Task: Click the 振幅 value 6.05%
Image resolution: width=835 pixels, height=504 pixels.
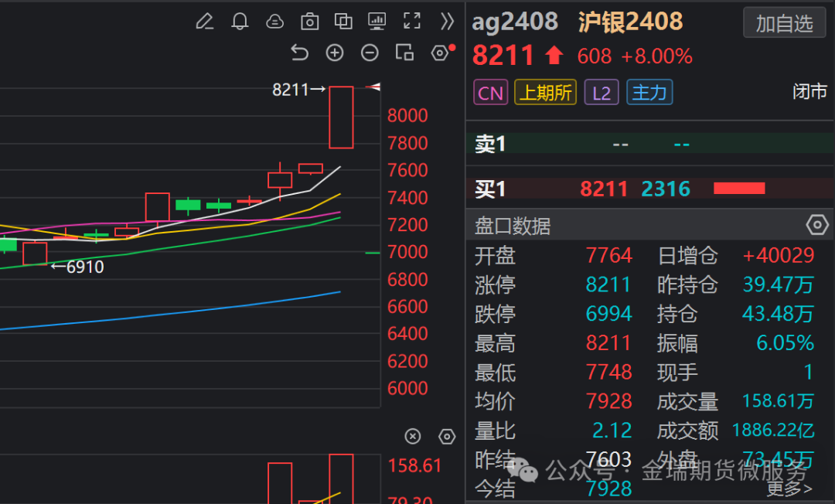Action: pyautogui.click(x=785, y=342)
